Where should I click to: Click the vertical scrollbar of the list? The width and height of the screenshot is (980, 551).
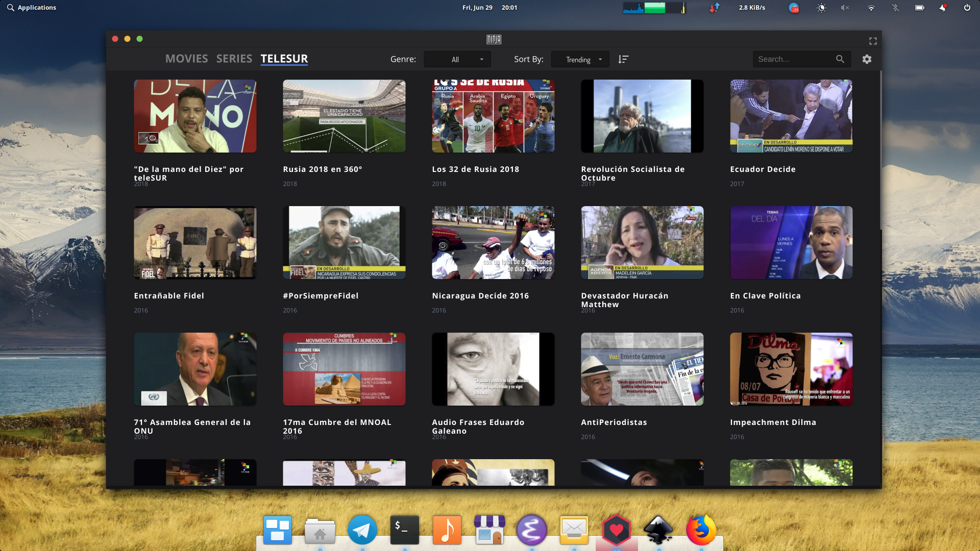(880, 151)
